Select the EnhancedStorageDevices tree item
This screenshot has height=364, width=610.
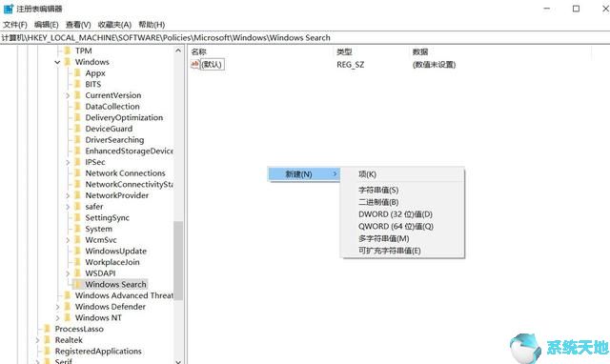[129, 151]
